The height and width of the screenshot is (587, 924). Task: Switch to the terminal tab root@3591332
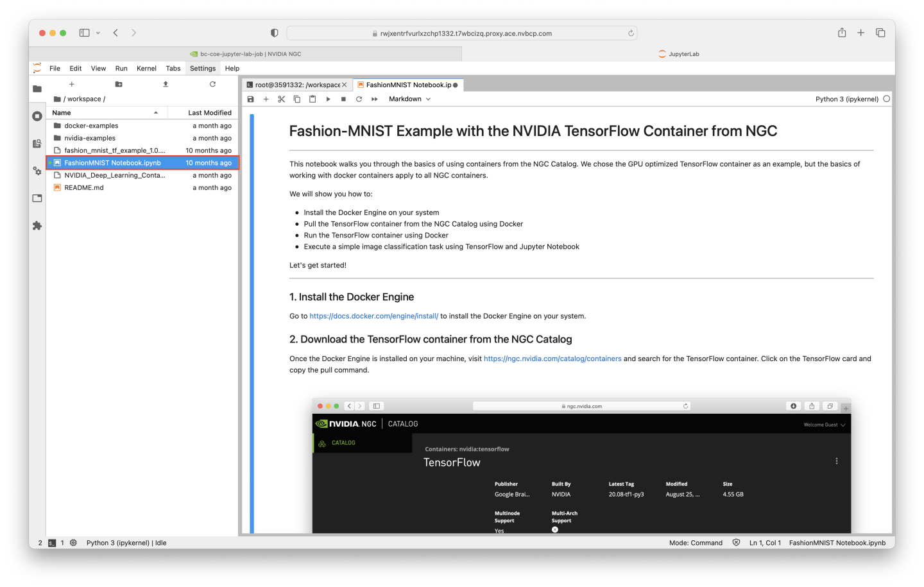295,84
